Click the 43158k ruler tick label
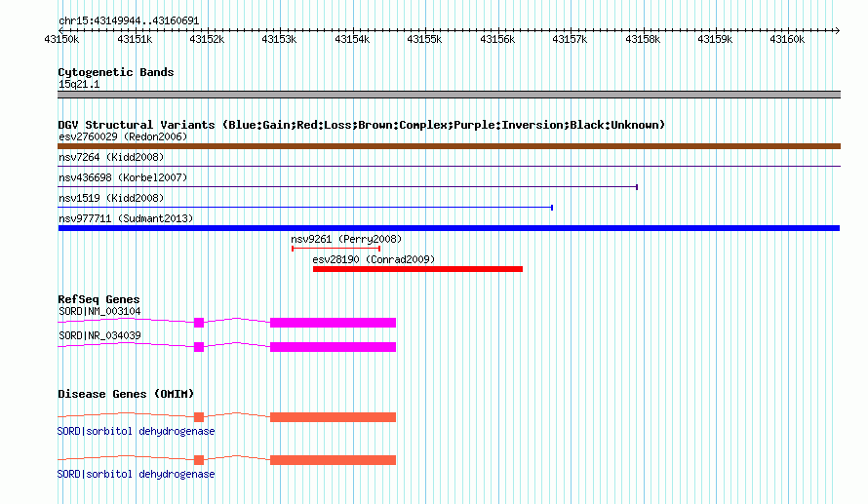 [643, 39]
